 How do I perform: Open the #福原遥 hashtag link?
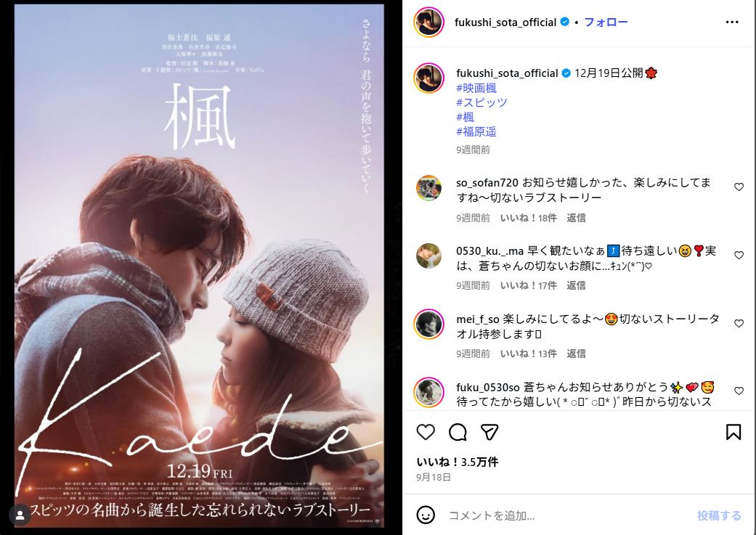coord(476,131)
